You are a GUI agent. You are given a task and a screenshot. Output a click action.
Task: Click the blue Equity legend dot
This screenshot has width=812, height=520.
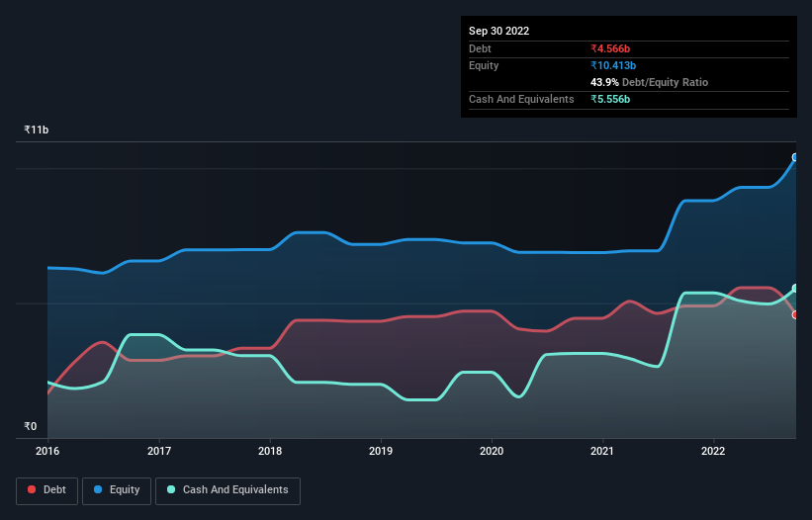point(98,489)
